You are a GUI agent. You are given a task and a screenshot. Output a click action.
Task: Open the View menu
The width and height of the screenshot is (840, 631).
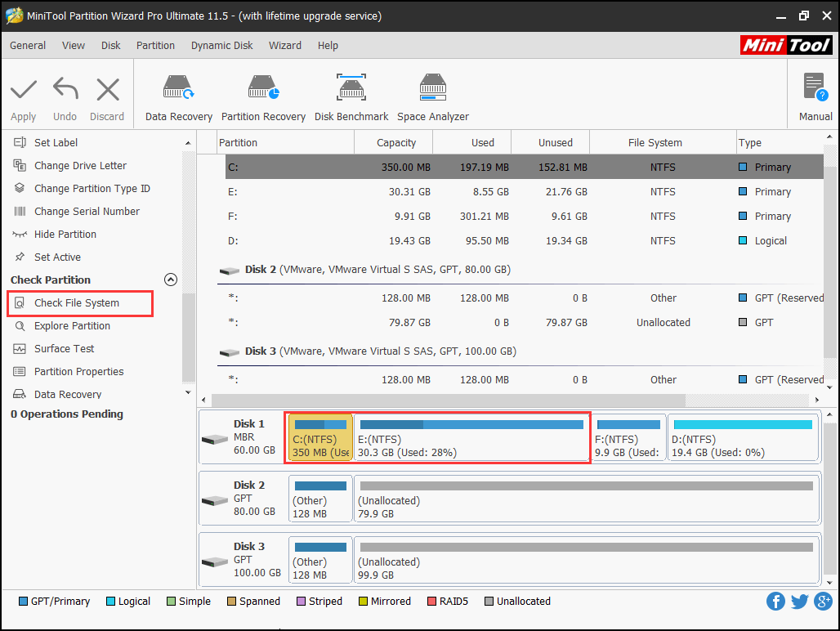74,46
